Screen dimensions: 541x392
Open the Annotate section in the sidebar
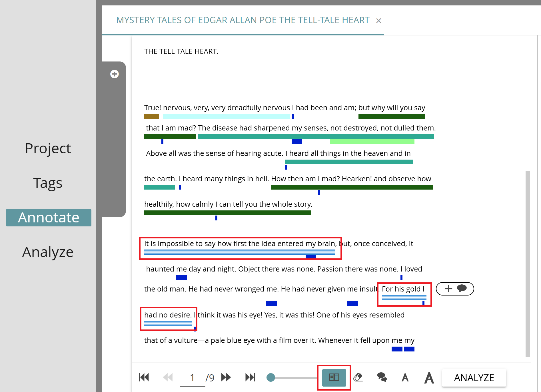(x=49, y=218)
